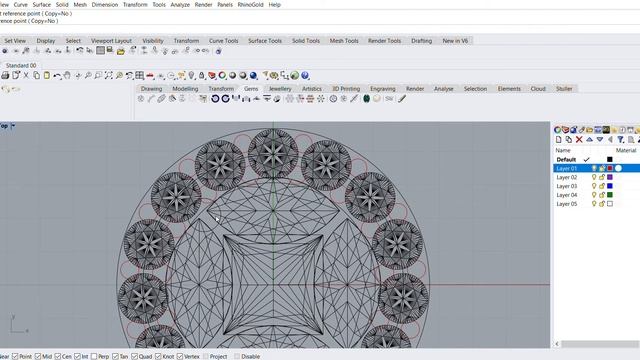Open the New in V6 toolbar tab
Screen dimensions: 640x360
455,41
